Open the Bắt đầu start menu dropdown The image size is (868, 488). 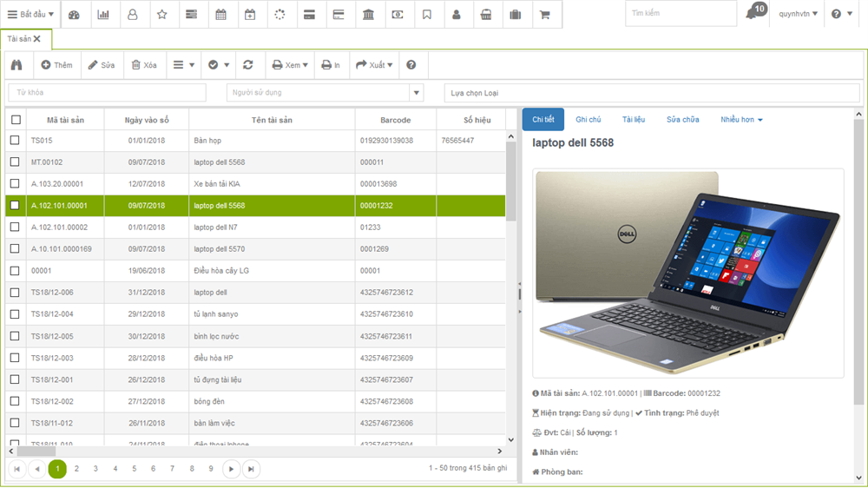(x=30, y=15)
